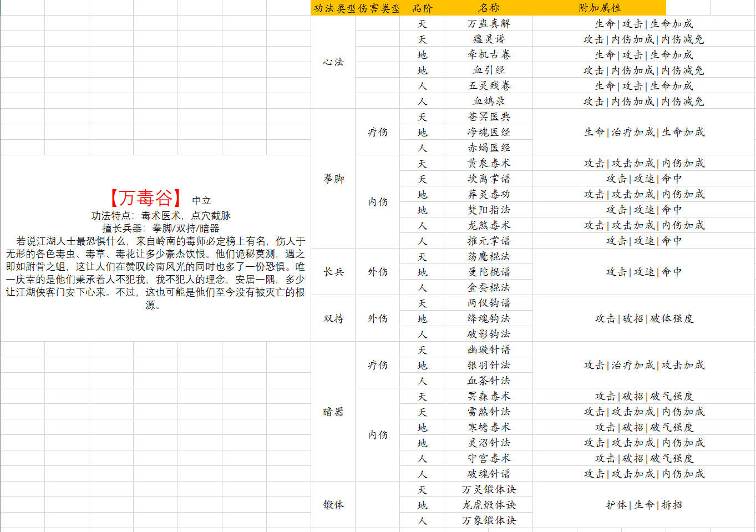The width and height of the screenshot is (756, 532).
Task: Select the 两仪钩谱 cell
Action: [x=489, y=303]
